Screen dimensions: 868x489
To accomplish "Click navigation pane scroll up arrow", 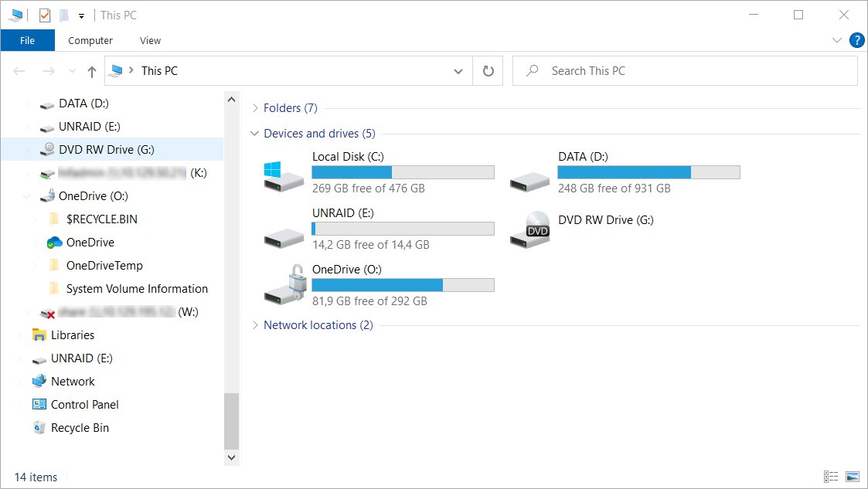I will coord(231,100).
